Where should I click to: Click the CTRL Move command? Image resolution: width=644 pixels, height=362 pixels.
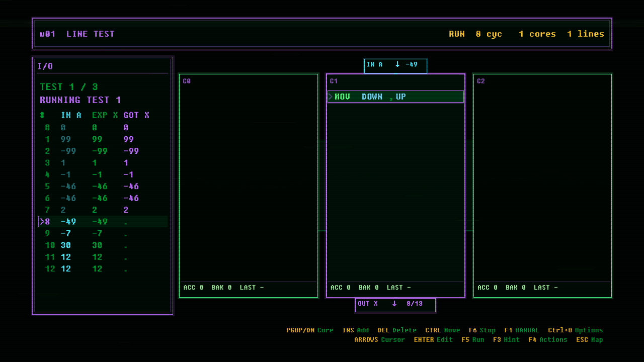443,330
